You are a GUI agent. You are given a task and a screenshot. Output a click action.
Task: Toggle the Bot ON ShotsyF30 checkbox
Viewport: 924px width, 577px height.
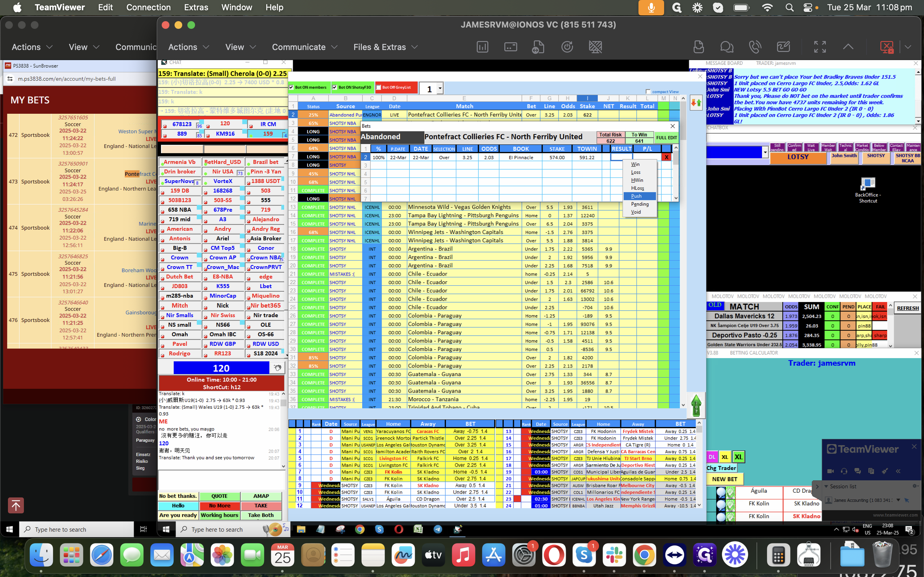point(335,88)
